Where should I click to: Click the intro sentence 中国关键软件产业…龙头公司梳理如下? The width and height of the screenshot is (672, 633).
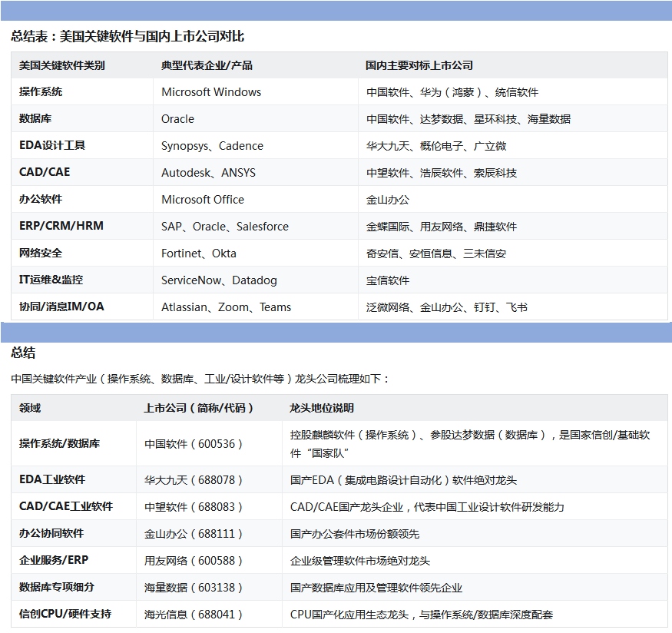pyautogui.click(x=200, y=379)
